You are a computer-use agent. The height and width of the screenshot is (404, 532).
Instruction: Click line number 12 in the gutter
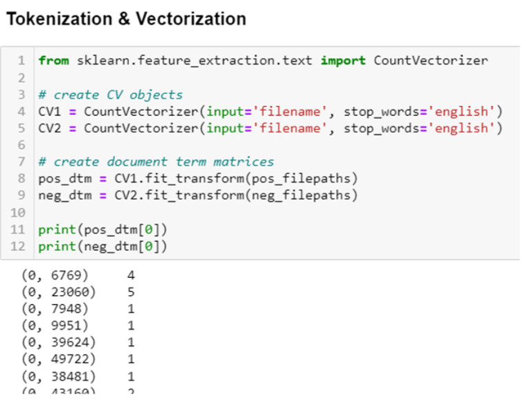(19, 246)
